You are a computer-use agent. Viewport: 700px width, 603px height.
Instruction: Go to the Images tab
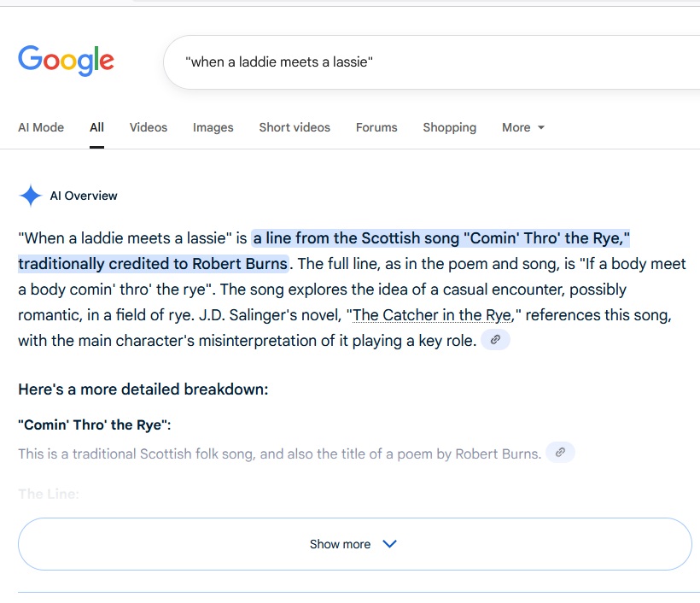[213, 127]
